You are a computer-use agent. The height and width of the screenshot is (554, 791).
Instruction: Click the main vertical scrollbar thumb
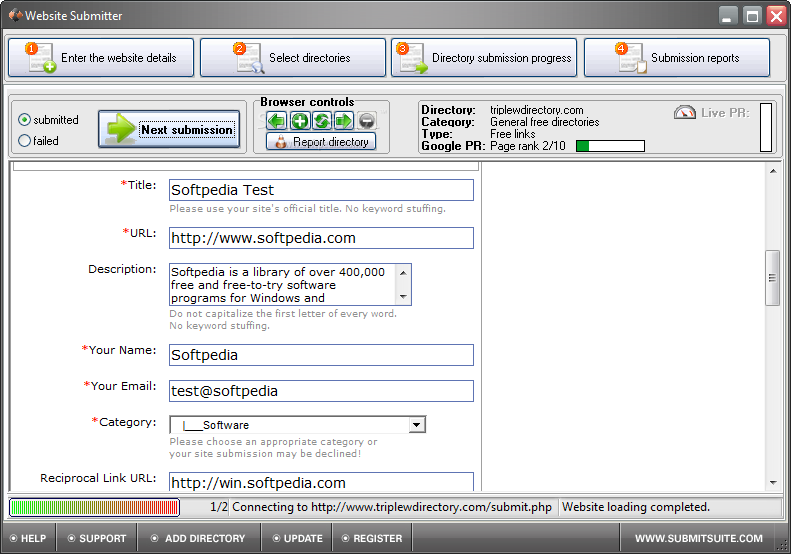(773, 278)
